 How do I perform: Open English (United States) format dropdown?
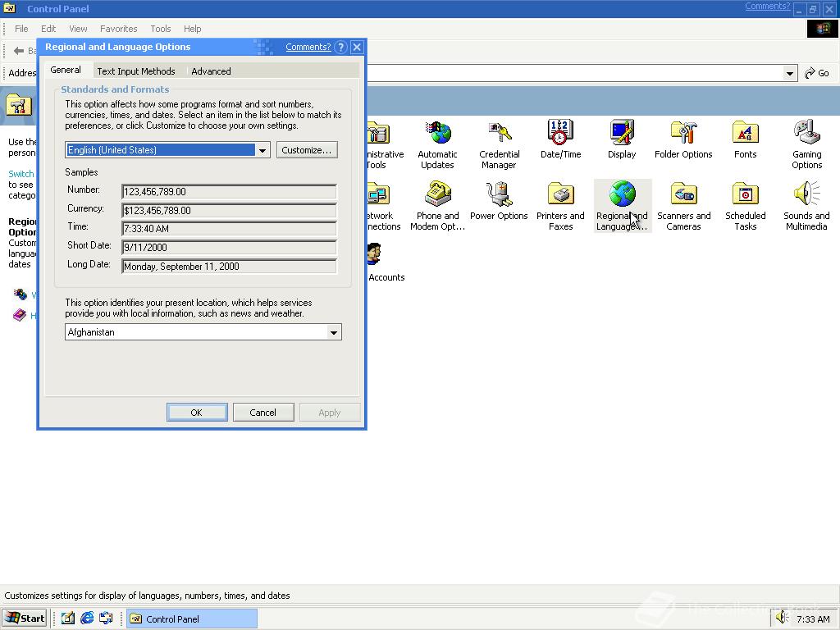tap(262, 150)
